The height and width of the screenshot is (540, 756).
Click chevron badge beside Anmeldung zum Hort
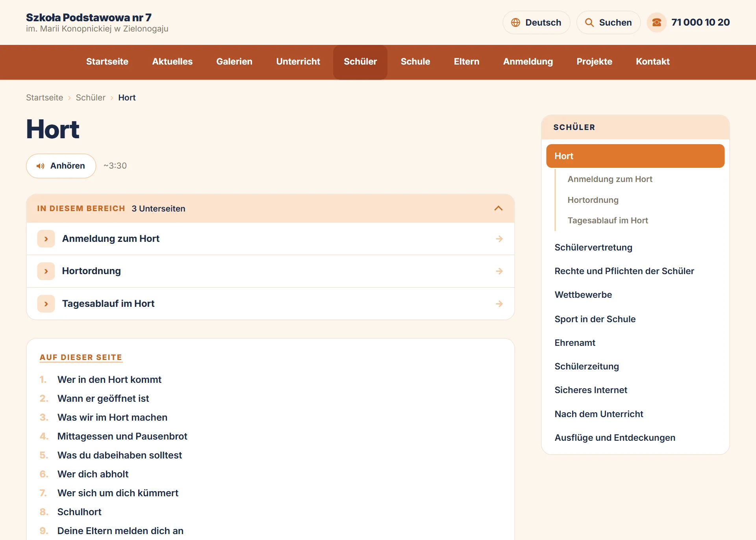coord(46,239)
